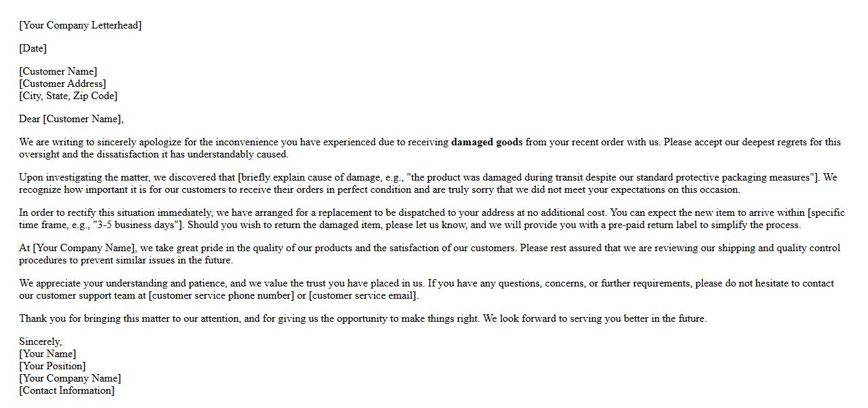Click the [City, State, Zip Code] line
Image resolution: width=868 pixels, height=408 pixels.
coord(68,96)
